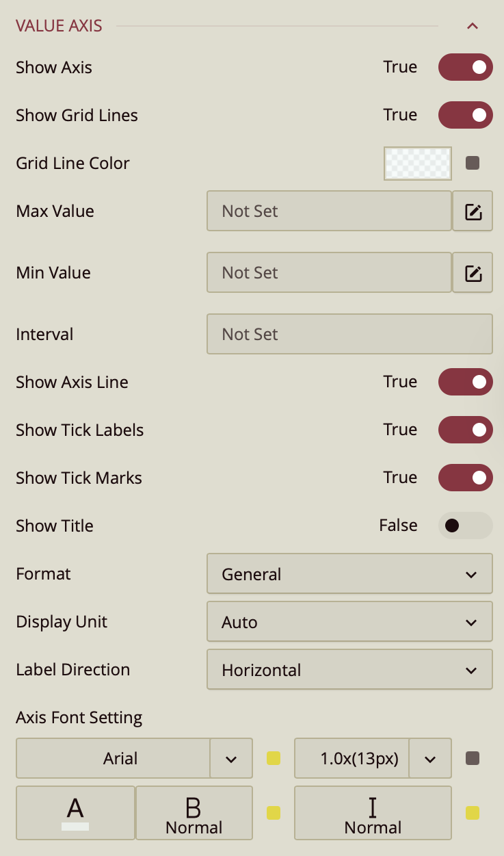
Task: Open Label Direction dropdown
Action: [349, 670]
